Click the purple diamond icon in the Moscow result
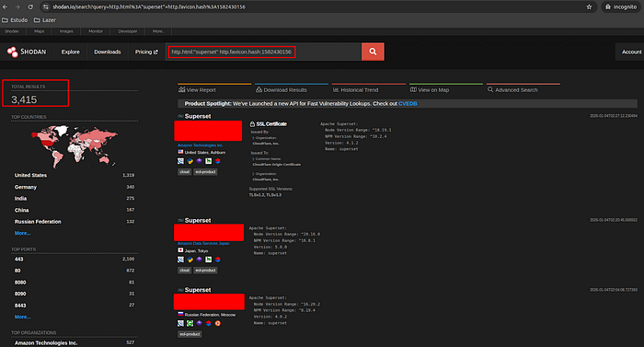The image size is (644, 347). [200, 324]
